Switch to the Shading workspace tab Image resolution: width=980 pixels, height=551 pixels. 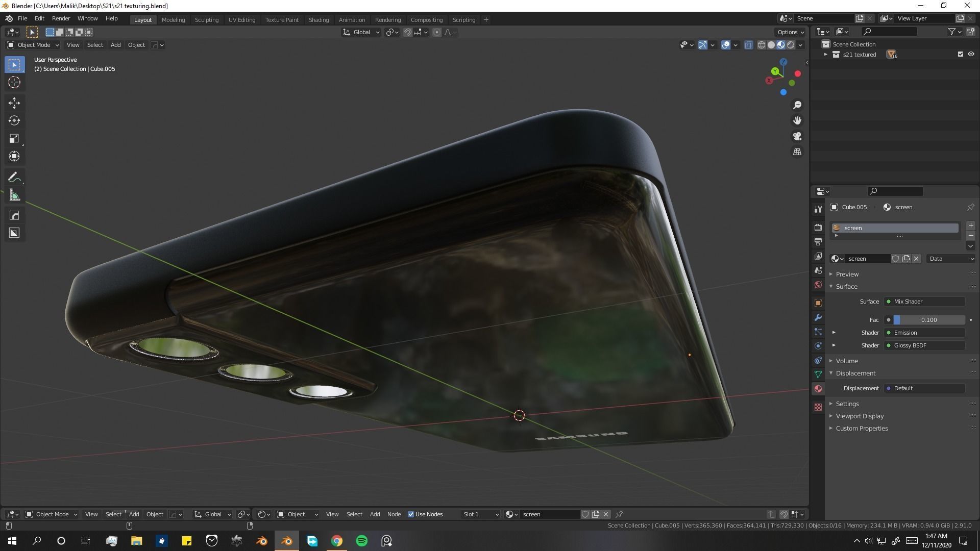[318, 19]
